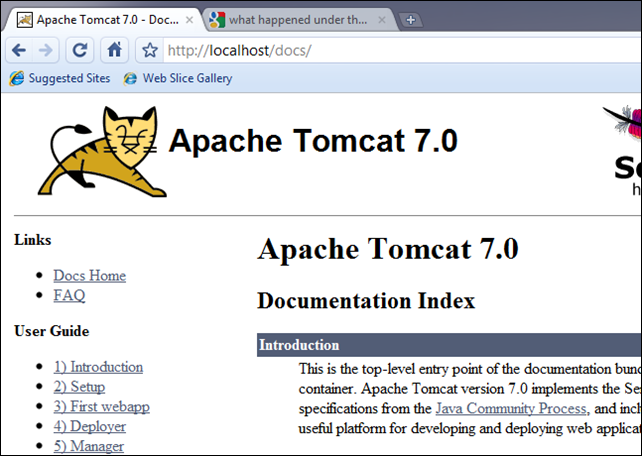
Task: Switch to the 'what happened under th...' tab
Action: tap(298, 20)
